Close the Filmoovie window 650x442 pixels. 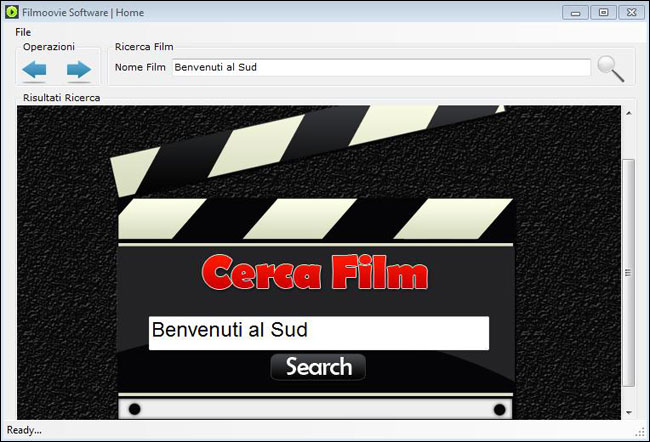point(631,12)
